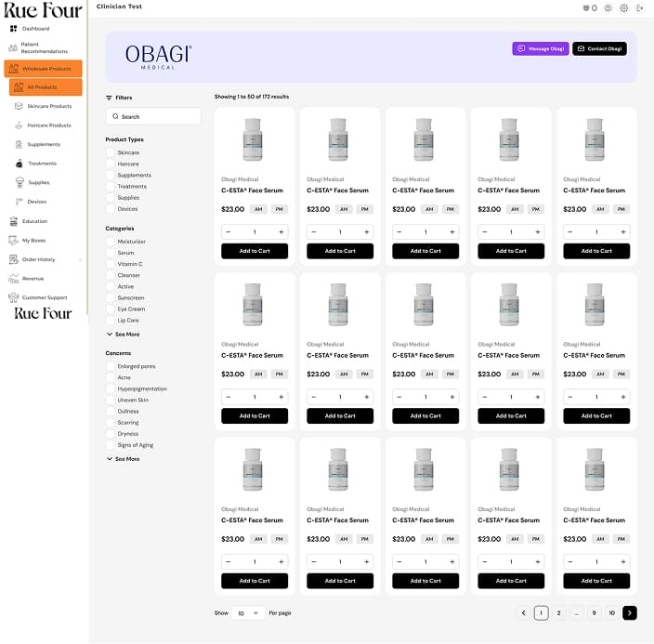Check the Skincare product type checkbox

111,152
